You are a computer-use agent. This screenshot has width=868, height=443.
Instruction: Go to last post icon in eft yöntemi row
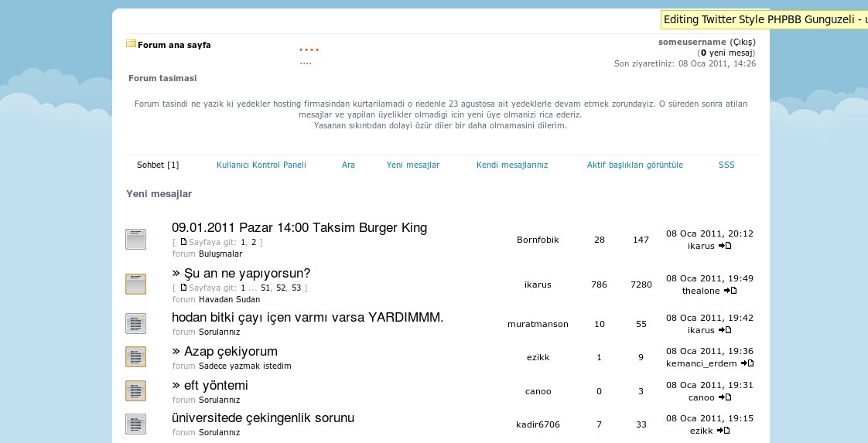tap(725, 397)
